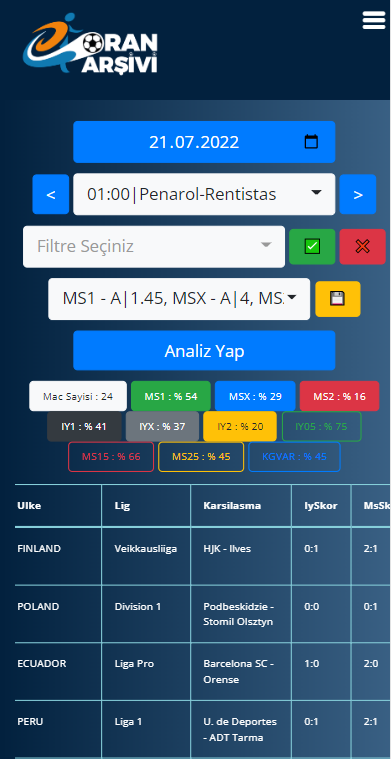Image resolution: width=391 pixels, height=759 pixels.
Task: Expand the Filtre Seçiniz dropdown
Action: click(154, 246)
